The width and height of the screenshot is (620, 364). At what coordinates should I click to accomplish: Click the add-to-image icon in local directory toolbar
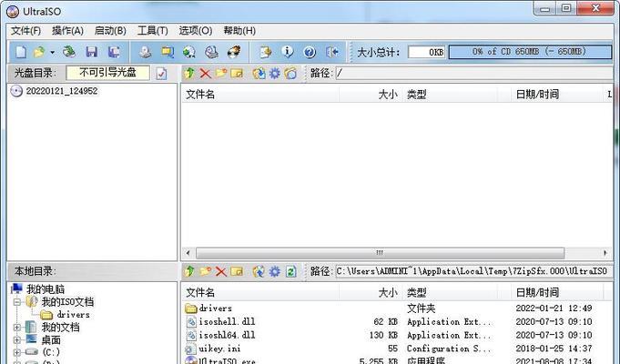point(259,271)
